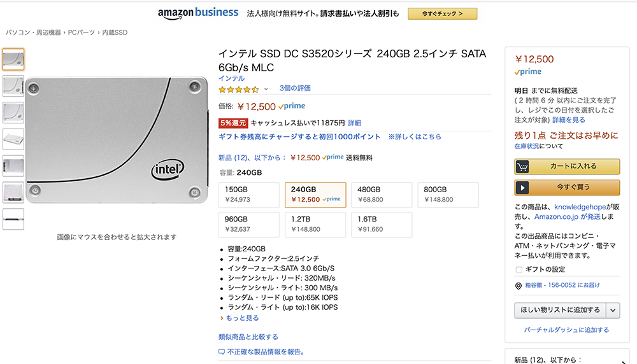Expand 'もっと見る' product details
Screen dimensions: 637x364
[x=240, y=318]
